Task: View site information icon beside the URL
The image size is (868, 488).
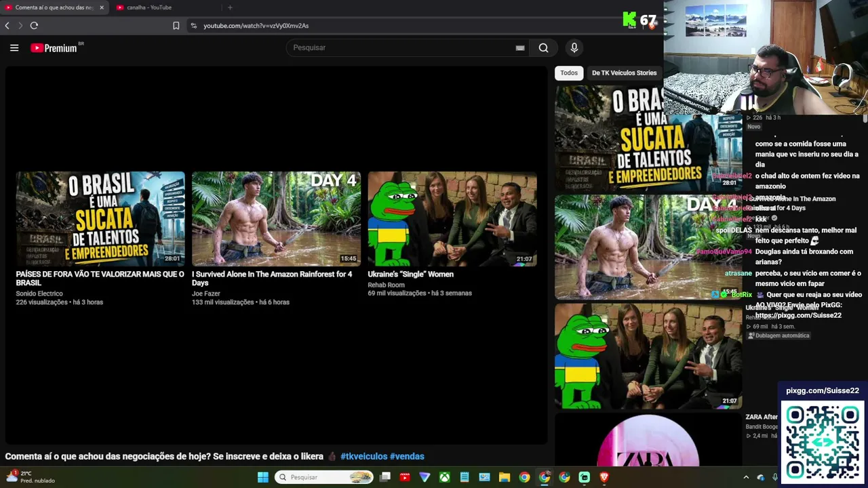Action: (193, 26)
